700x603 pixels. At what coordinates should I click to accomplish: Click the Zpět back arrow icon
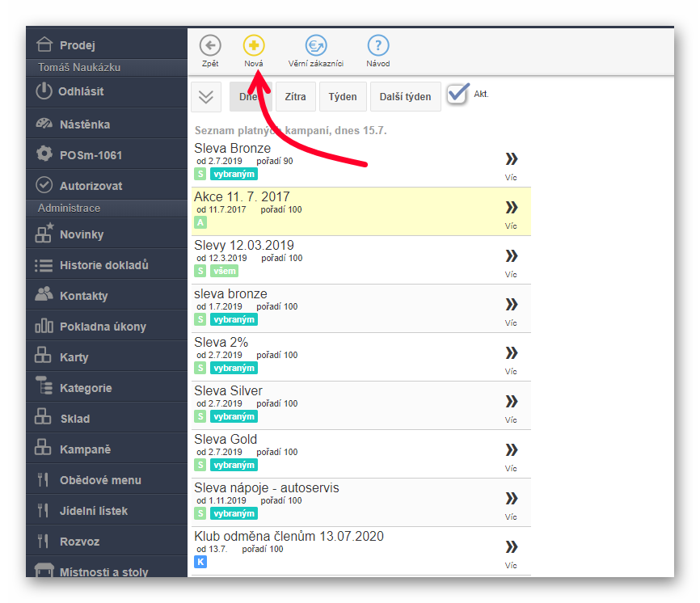point(210,46)
